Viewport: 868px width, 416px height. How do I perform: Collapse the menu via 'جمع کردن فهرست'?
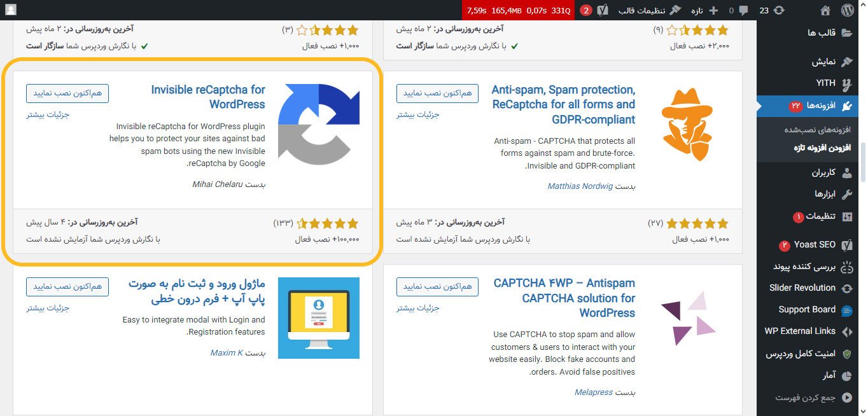pos(813,398)
